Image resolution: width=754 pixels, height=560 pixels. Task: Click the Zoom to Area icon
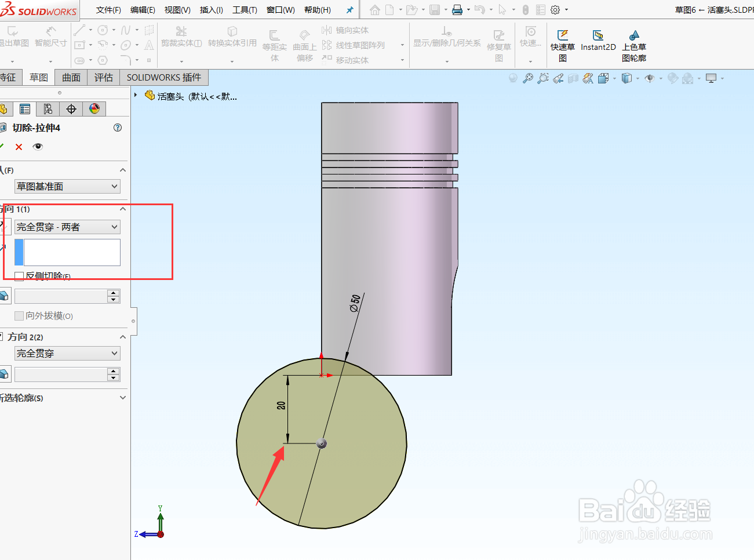542,78
